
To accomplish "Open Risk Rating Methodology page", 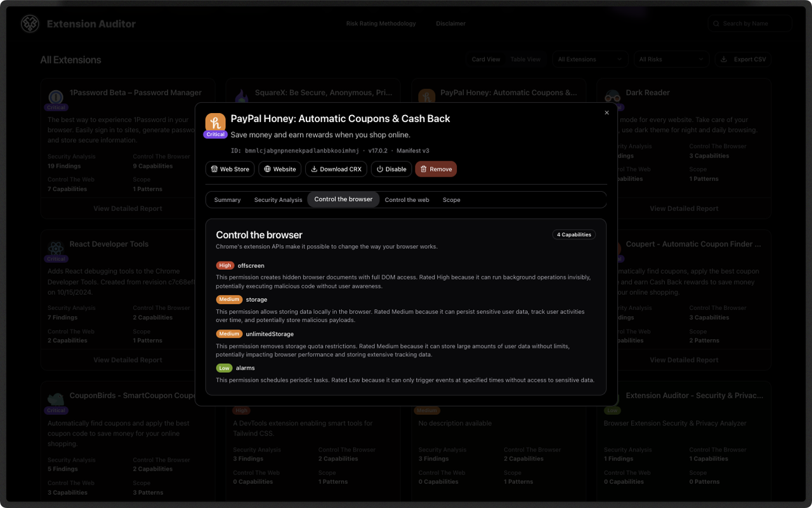I will [381, 23].
